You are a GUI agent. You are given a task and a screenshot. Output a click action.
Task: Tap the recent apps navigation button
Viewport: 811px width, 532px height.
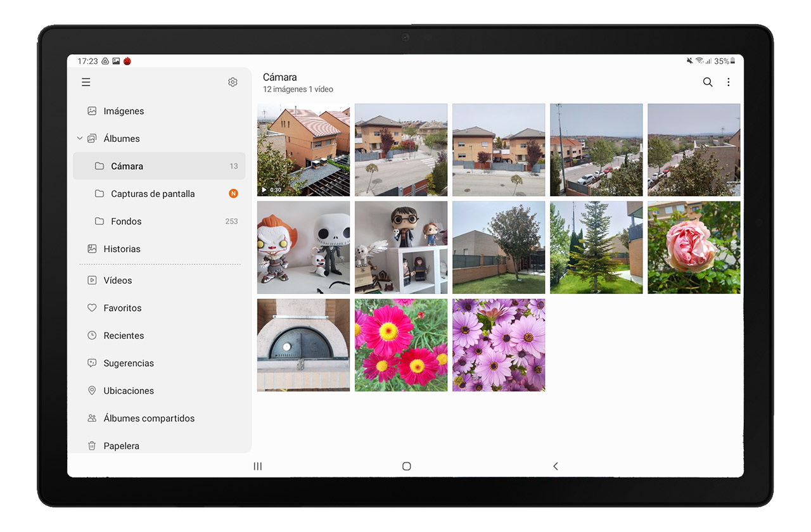coord(258,466)
